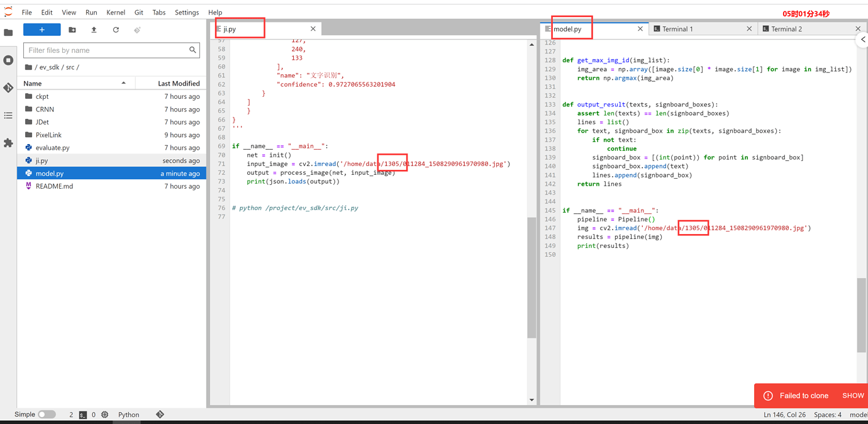This screenshot has width=868, height=424.
Task: Open the Settings menu
Action: tap(187, 13)
